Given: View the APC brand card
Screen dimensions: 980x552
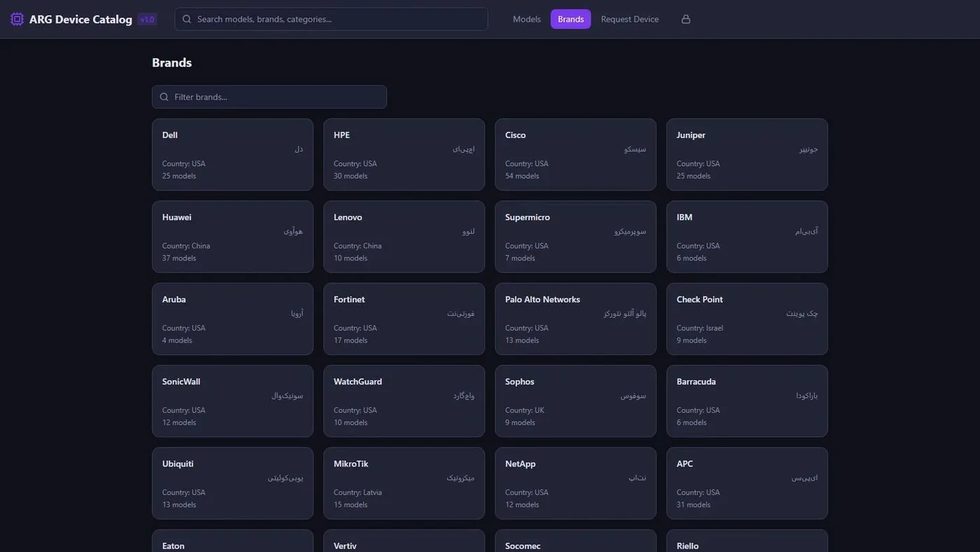Looking at the screenshot, I should [747, 483].
